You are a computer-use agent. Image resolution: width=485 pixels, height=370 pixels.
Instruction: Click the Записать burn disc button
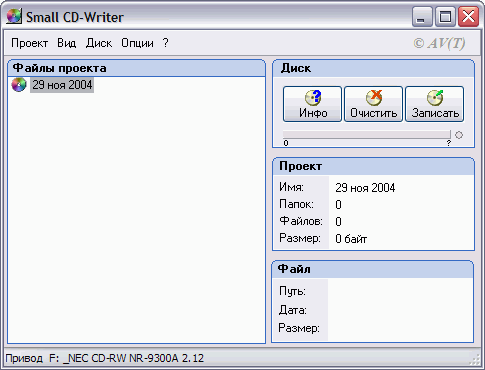(x=435, y=104)
